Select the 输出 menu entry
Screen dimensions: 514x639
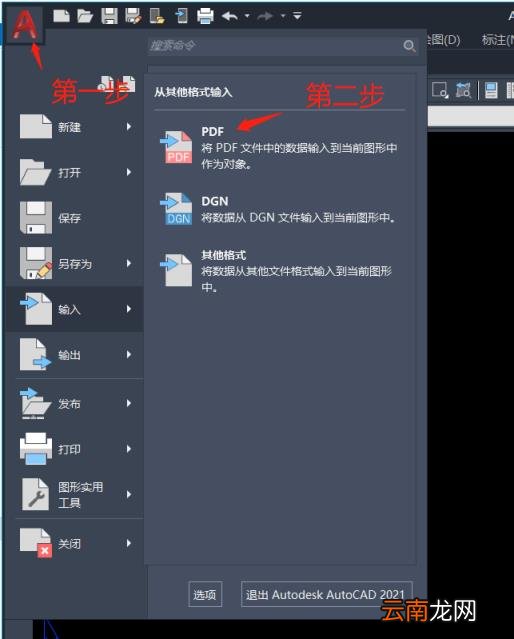[75, 355]
